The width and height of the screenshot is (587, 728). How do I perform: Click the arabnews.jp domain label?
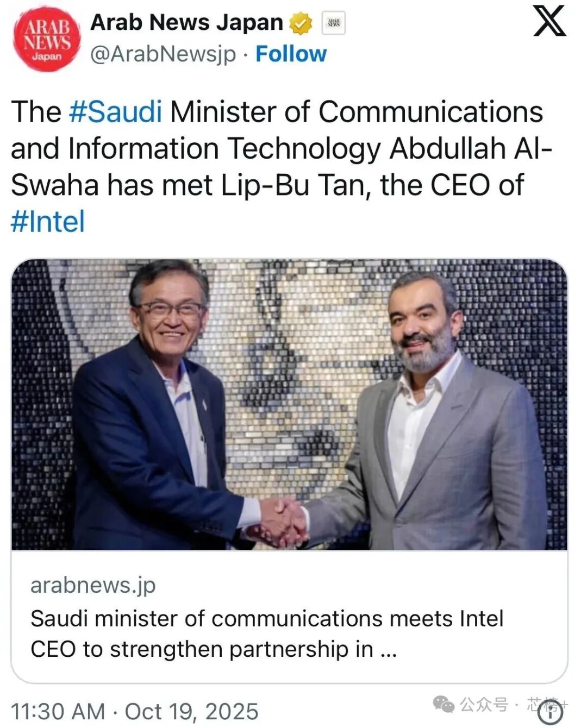[x=93, y=585]
